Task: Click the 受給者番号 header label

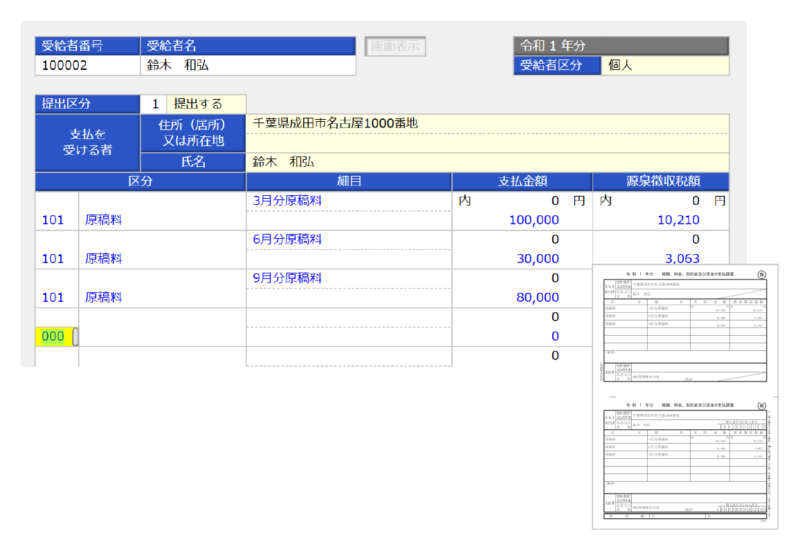Action: pos(88,46)
